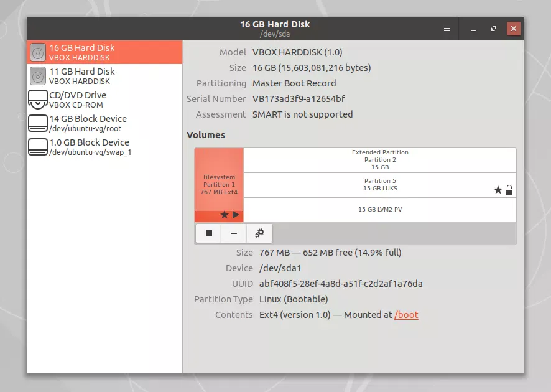
Task: Open the hamburger drive options menu
Action: (447, 29)
